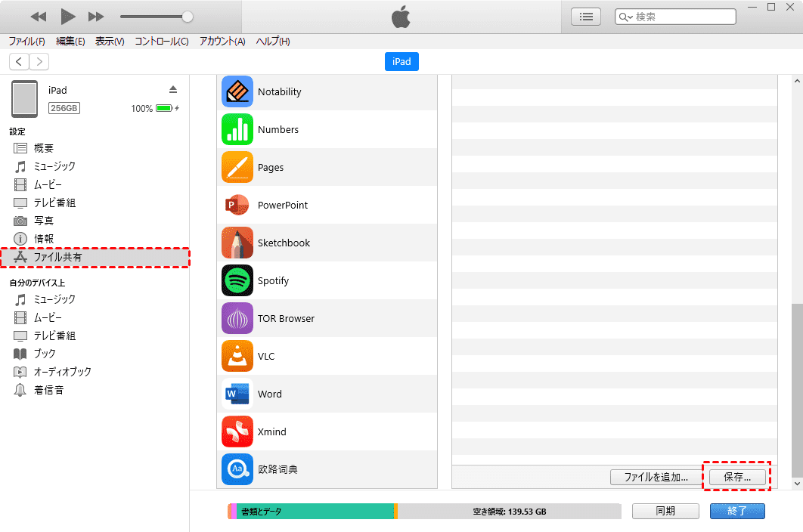Image resolution: width=803 pixels, height=532 pixels.
Task: Click the Xmind app icon
Action: [x=237, y=432]
